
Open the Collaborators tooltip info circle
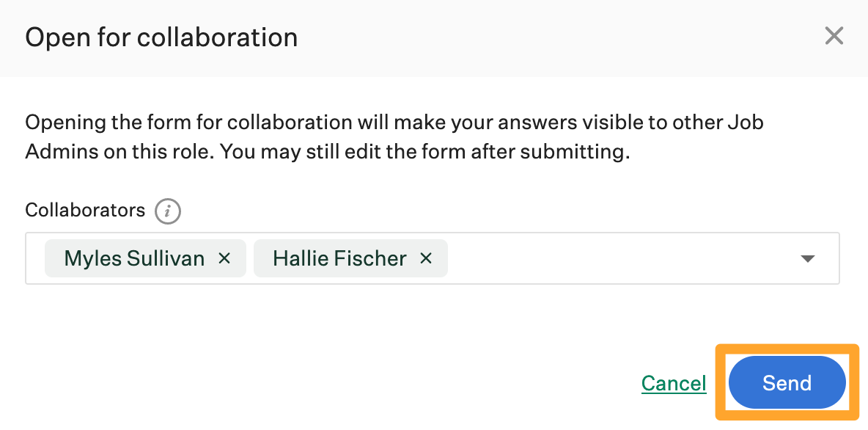pos(168,211)
